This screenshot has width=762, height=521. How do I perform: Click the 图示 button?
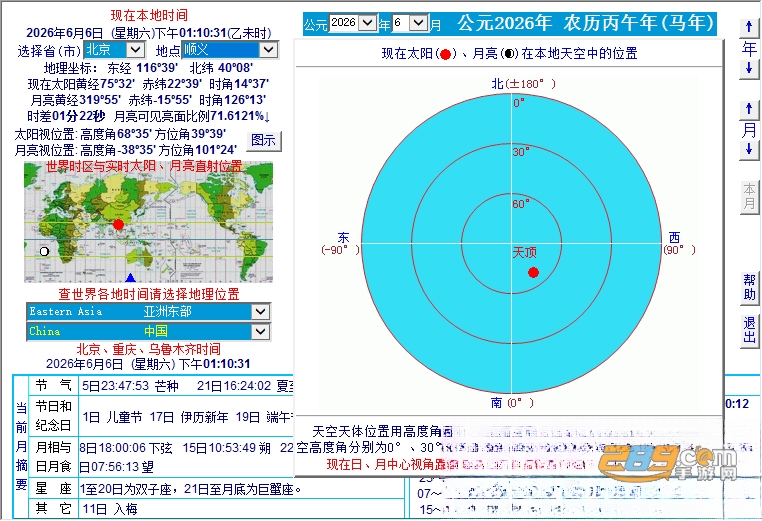(x=263, y=140)
